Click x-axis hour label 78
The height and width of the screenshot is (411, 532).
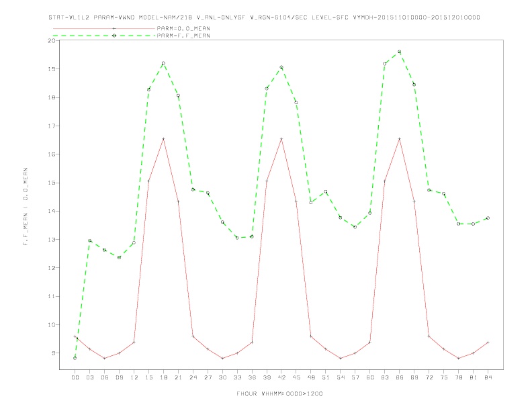click(x=459, y=377)
